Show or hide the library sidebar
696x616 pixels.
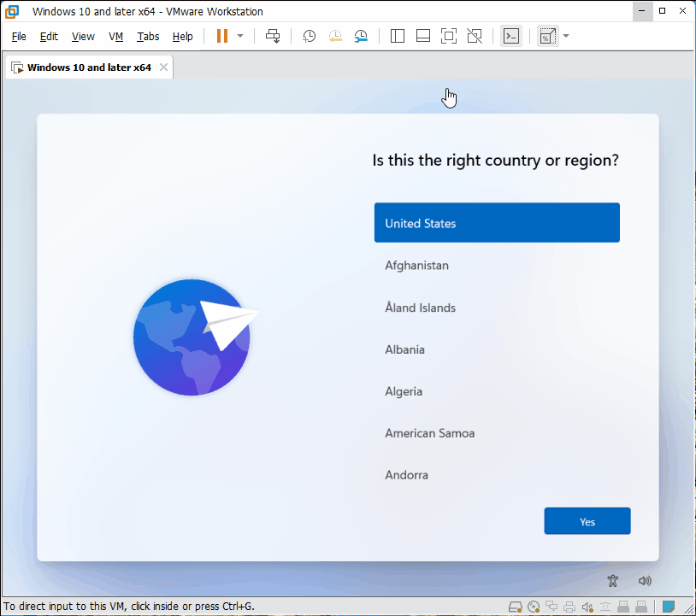tap(398, 36)
